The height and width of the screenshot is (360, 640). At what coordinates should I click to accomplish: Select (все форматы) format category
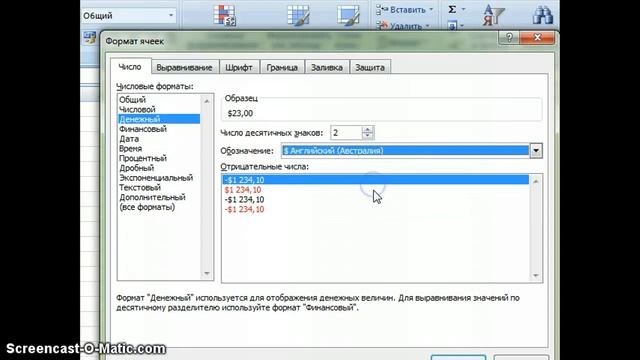(x=159, y=207)
